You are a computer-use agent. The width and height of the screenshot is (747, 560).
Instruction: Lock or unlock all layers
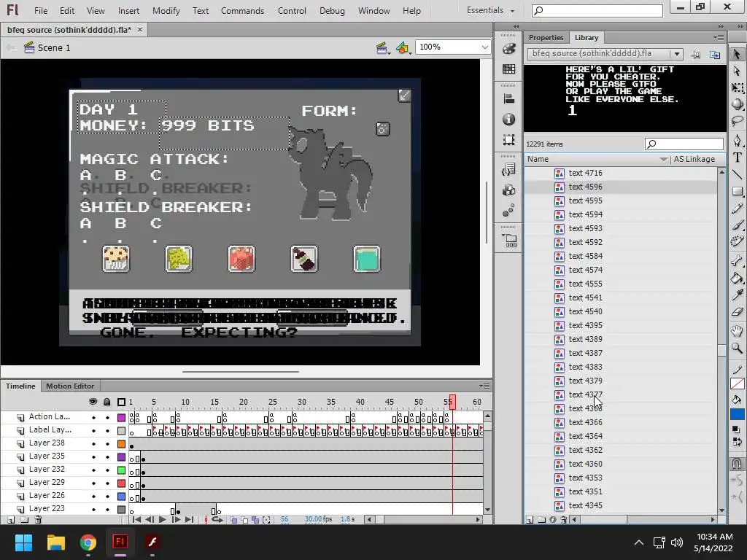[107, 402]
